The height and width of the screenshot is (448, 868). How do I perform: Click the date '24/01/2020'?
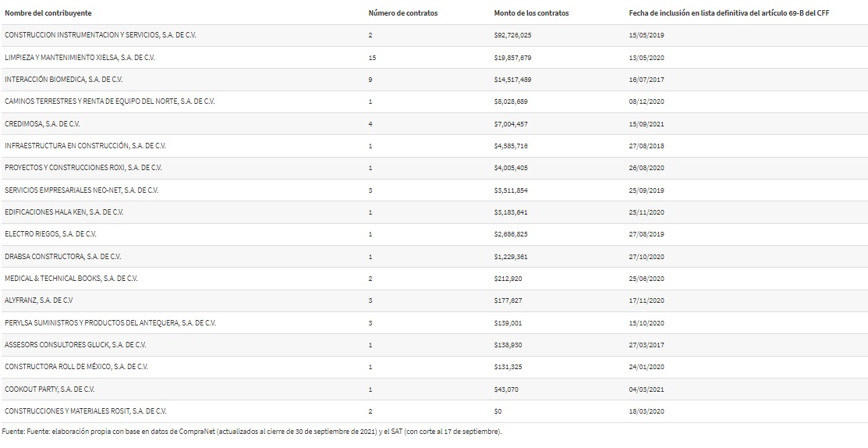pyautogui.click(x=647, y=367)
